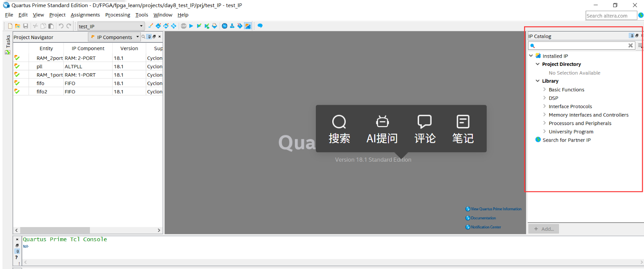
Task: Collapse the Project Directory node
Action: (538, 64)
